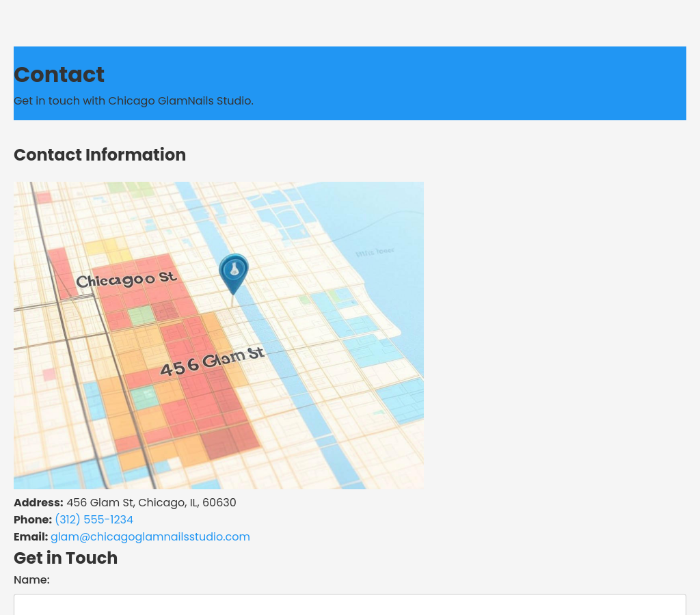Click the "Get in touch with Chicago GlamNails Studio" tagline
Viewport: 700px width, 615px height.
(x=133, y=101)
